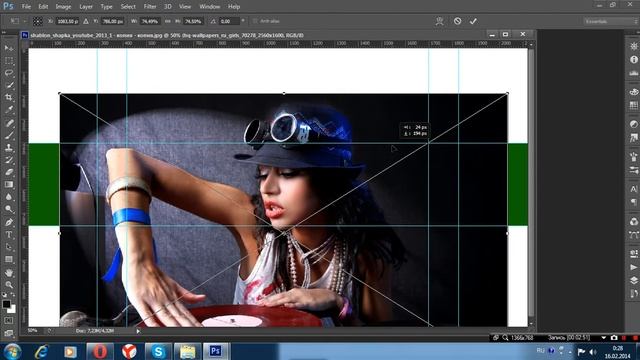Select the Crop tool

pyautogui.click(x=9, y=98)
